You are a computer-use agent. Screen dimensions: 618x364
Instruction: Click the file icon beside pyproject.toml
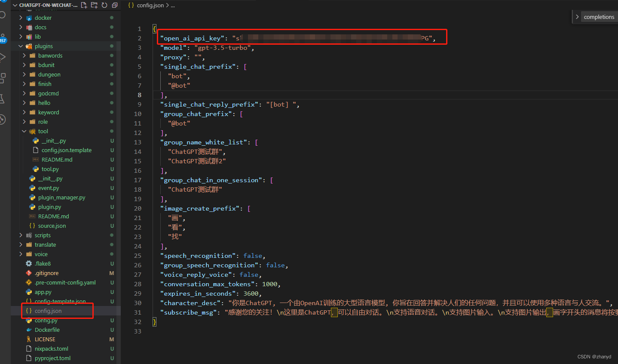click(x=29, y=358)
